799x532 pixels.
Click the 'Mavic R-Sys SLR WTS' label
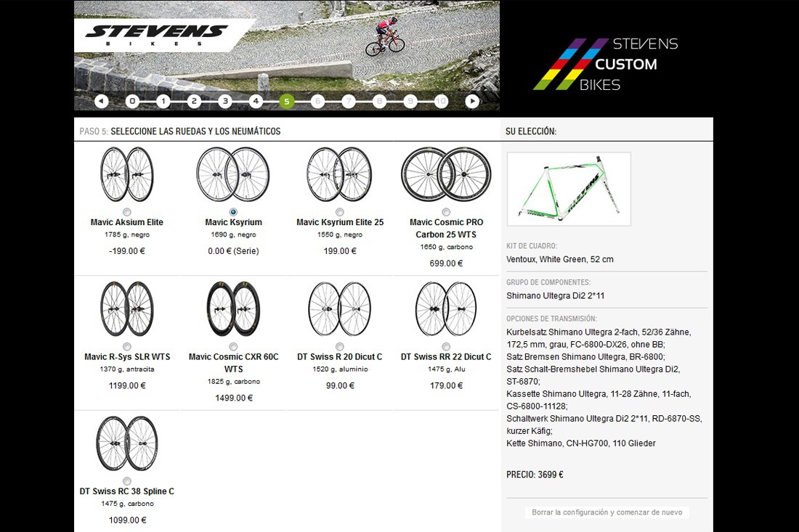(127, 357)
